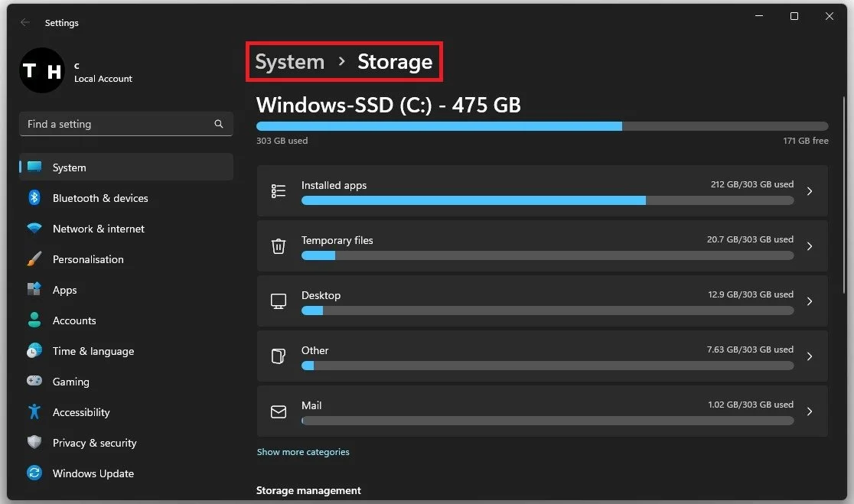Click the search magnifier icon
Viewport: 854px width, 504px height.
pyautogui.click(x=218, y=124)
